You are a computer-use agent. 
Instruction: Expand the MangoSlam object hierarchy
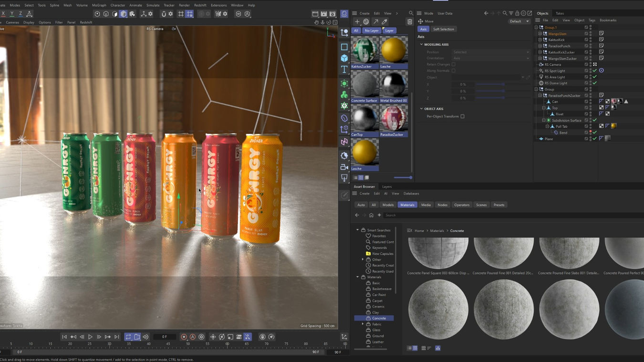(x=540, y=34)
